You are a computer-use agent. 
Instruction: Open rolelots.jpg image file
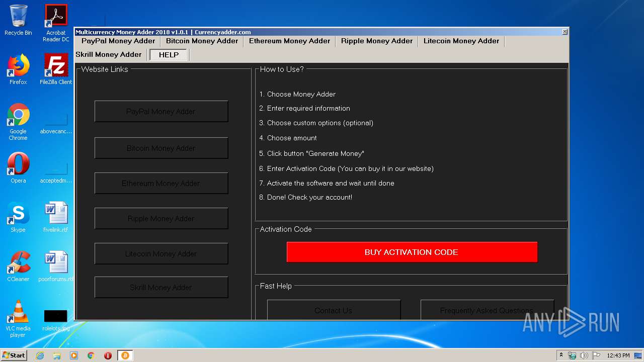(x=56, y=320)
